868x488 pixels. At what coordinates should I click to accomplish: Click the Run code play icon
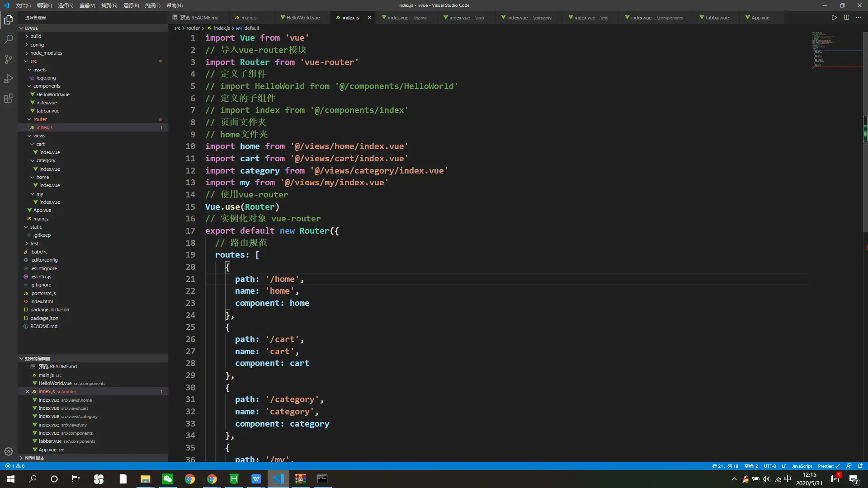[834, 18]
